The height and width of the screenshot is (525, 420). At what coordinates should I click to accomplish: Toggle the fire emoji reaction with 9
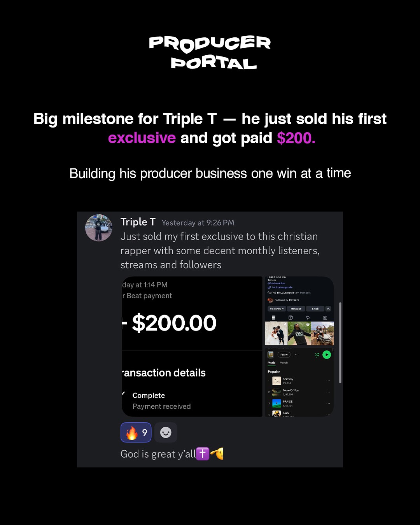pos(136,432)
